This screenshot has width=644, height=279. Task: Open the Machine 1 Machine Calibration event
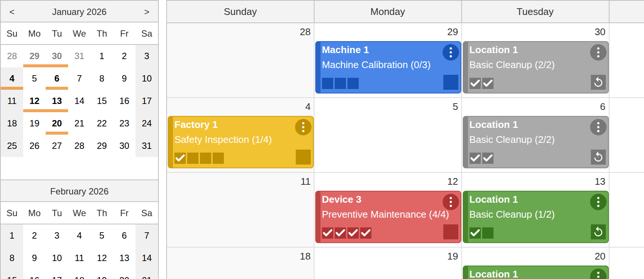pyautogui.click(x=374, y=65)
